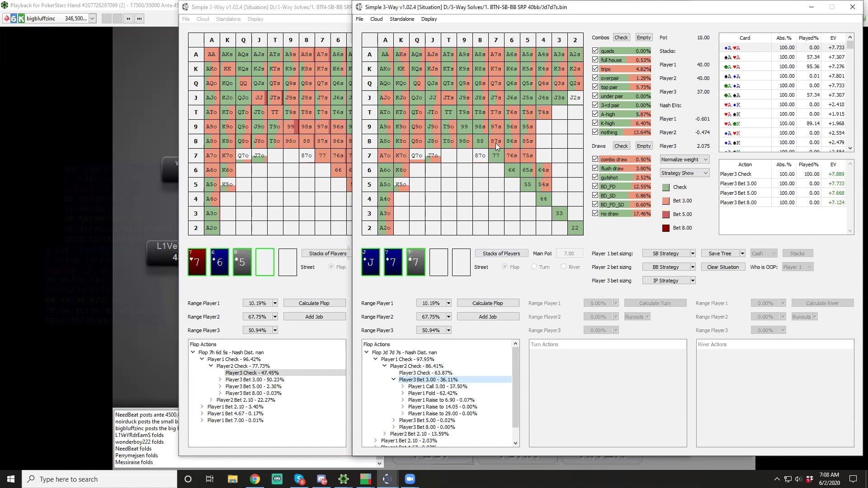Select the 7h card slot in the left solver

click(x=197, y=261)
